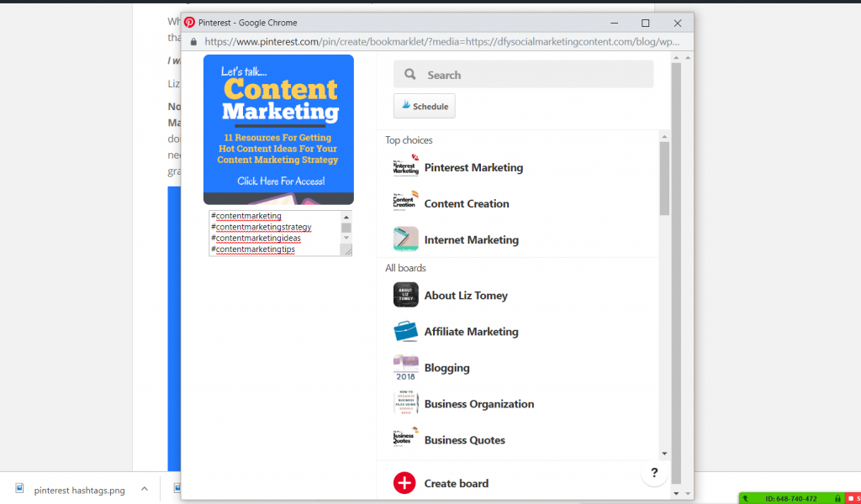Click the Business Organization board thumbnail
861x504 pixels.
[x=406, y=403]
